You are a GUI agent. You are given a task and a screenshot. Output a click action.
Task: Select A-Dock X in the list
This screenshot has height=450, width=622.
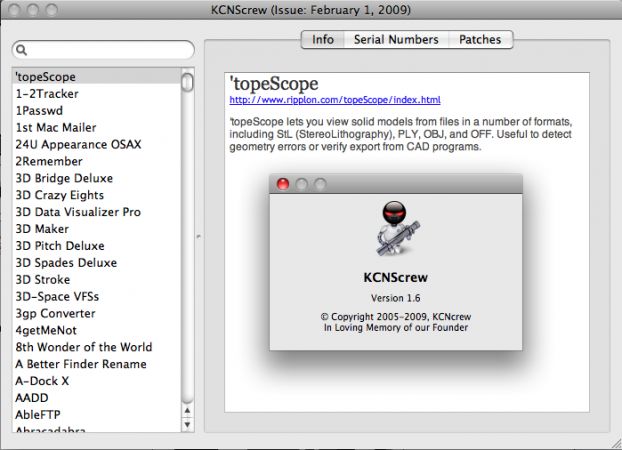click(96, 381)
